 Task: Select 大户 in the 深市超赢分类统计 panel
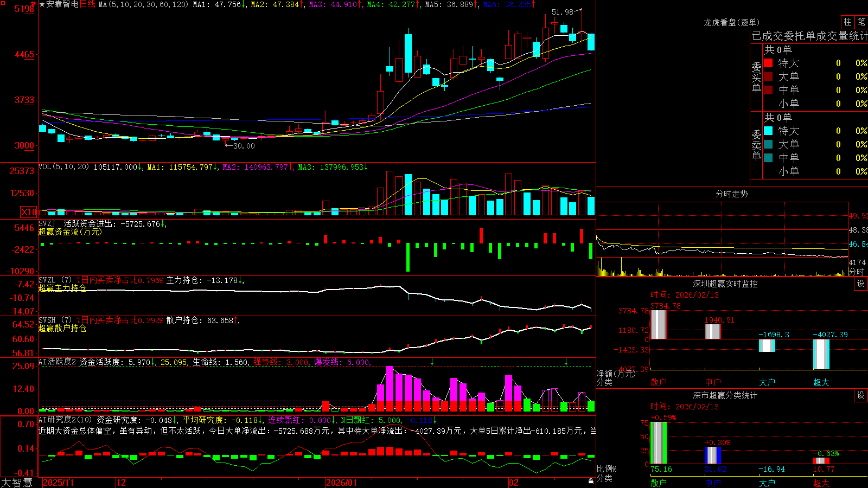(767, 483)
